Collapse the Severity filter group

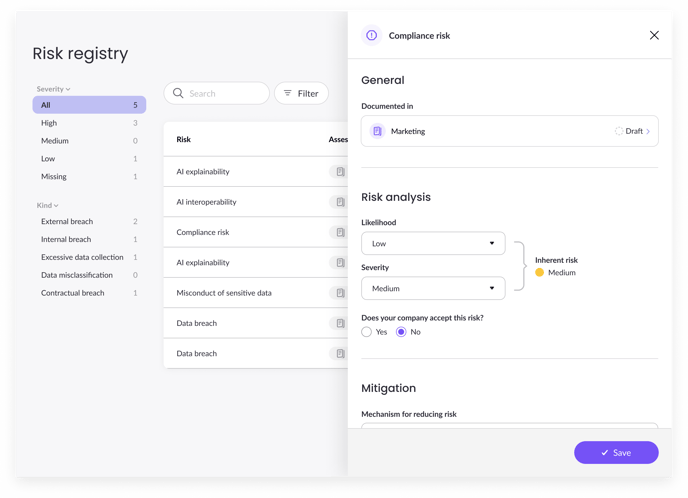(x=54, y=89)
